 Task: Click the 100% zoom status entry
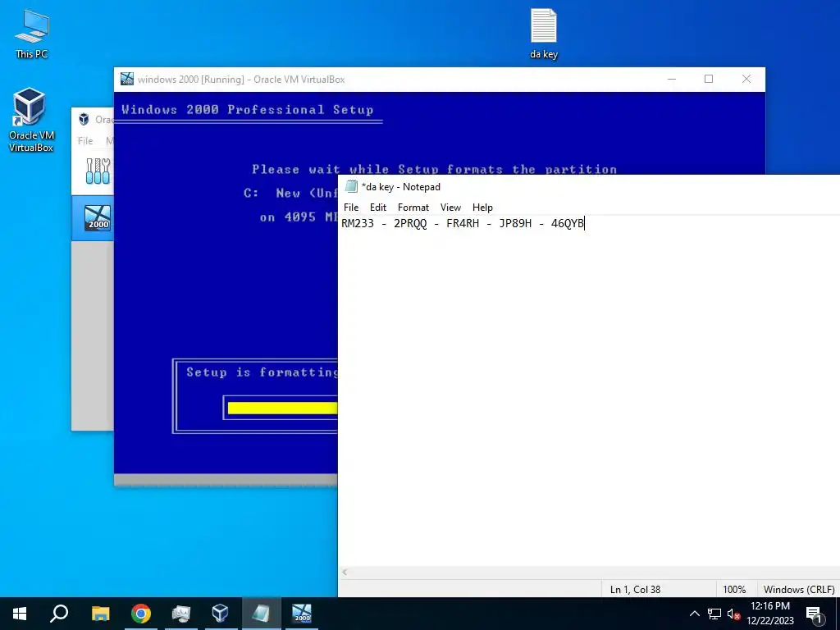[734, 589]
